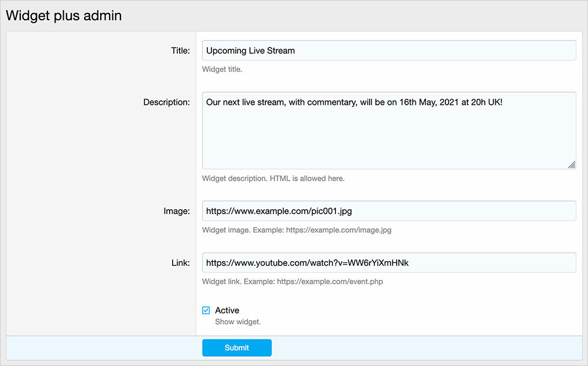Click the "Link:" field label
The width and height of the screenshot is (588, 366).
pos(180,263)
